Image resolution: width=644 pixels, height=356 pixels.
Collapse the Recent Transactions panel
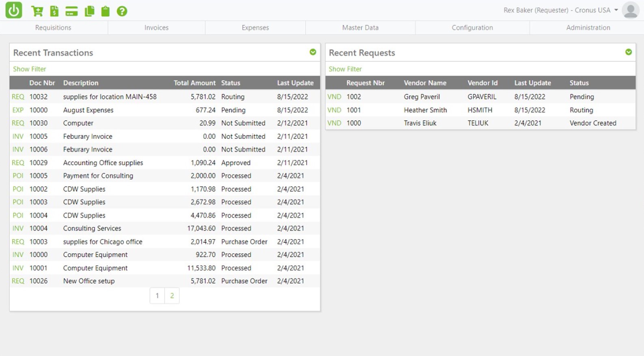pyautogui.click(x=313, y=52)
